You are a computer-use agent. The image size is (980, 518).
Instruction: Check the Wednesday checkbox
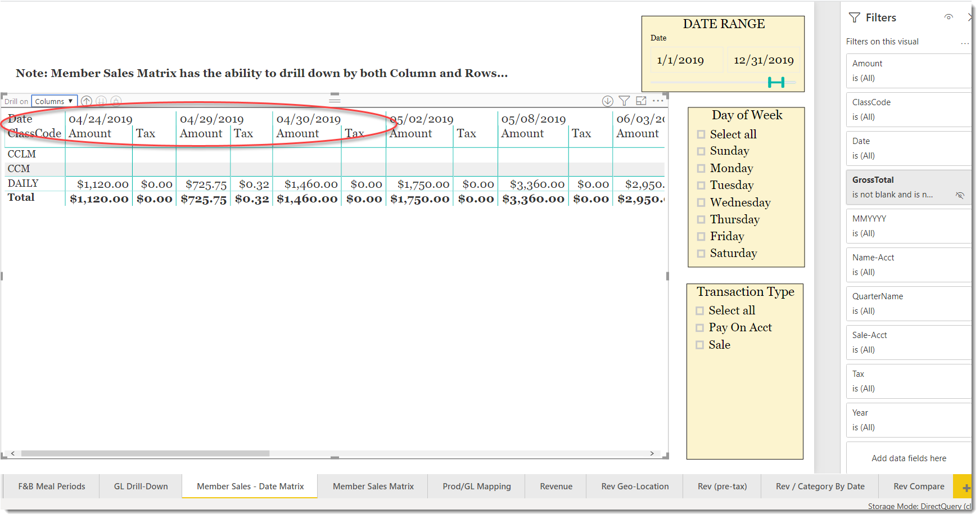click(x=701, y=202)
